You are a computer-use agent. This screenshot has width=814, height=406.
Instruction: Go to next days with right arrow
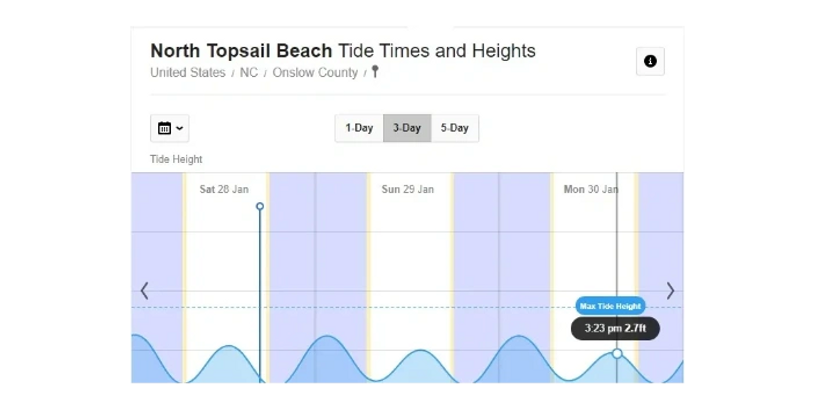click(670, 291)
